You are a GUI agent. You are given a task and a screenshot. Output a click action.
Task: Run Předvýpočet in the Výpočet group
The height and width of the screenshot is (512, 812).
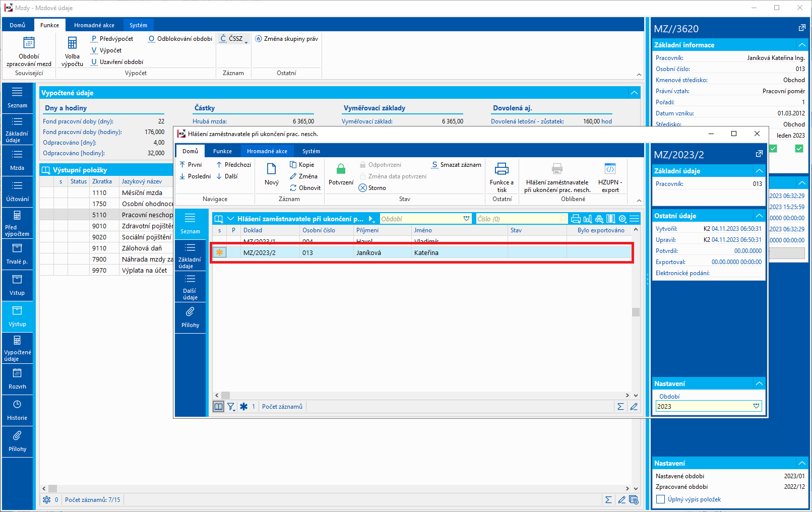pos(112,39)
